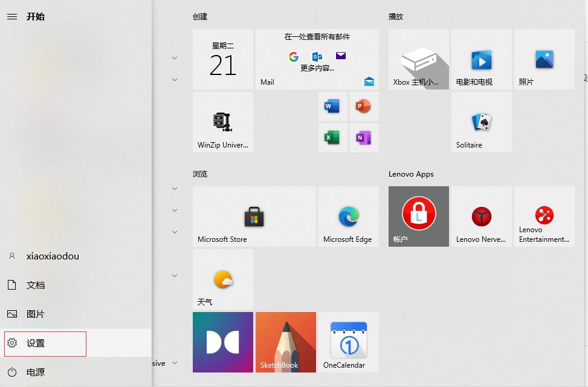This screenshot has width=588, height=387.
Task: Open the Microsoft Store
Action: (254, 216)
